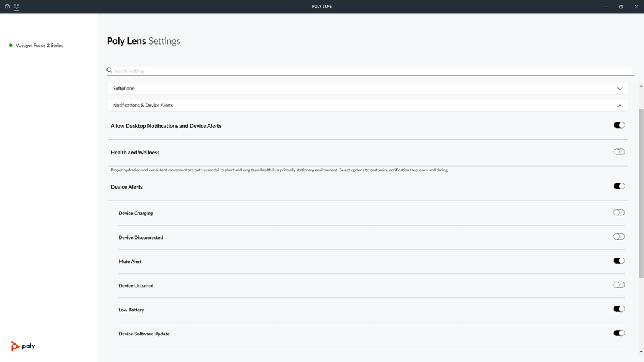Click the Low Battery label
This screenshot has width=644, height=362.
click(x=131, y=310)
